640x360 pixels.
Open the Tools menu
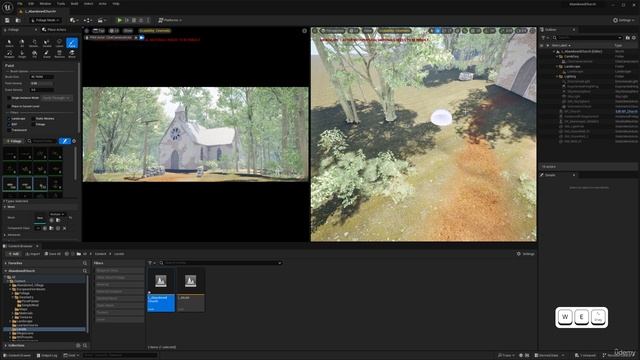[61, 4]
